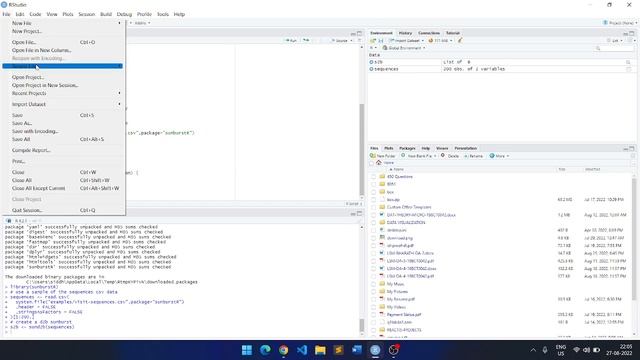Open the Tools menu

163,14
